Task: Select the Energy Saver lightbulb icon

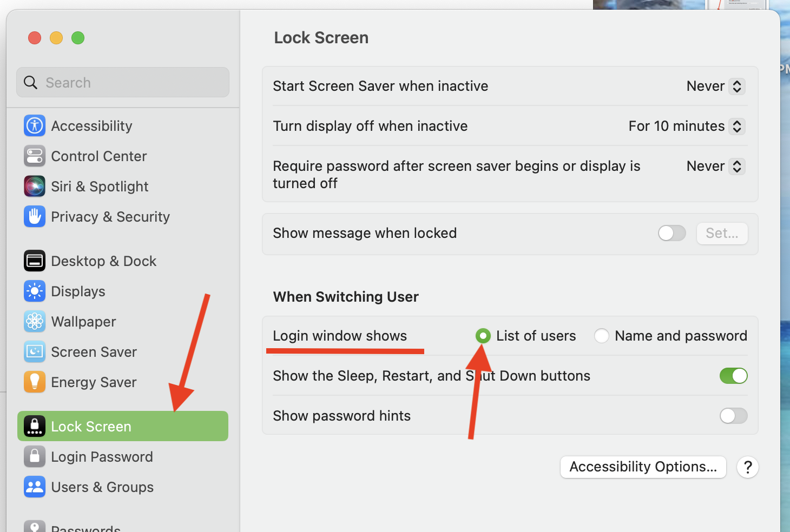Action: [34, 382]
